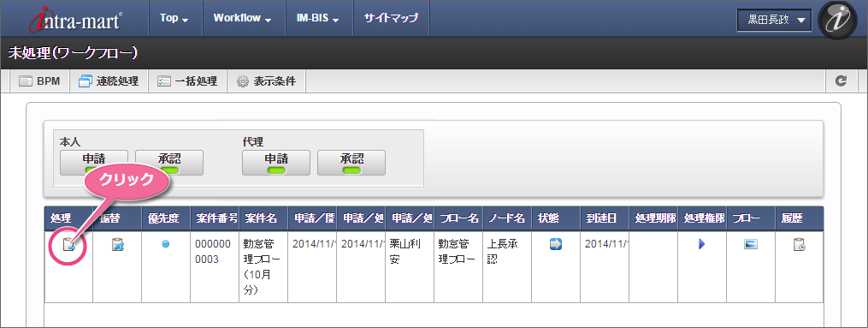This screenshot has width=868, height=328.
Task: Click the round i logo icon
Action: tap(837, 20)
